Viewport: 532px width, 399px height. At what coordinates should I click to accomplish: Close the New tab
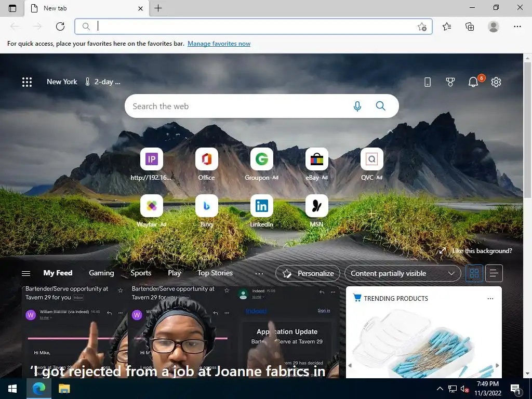tap(140, 8)
